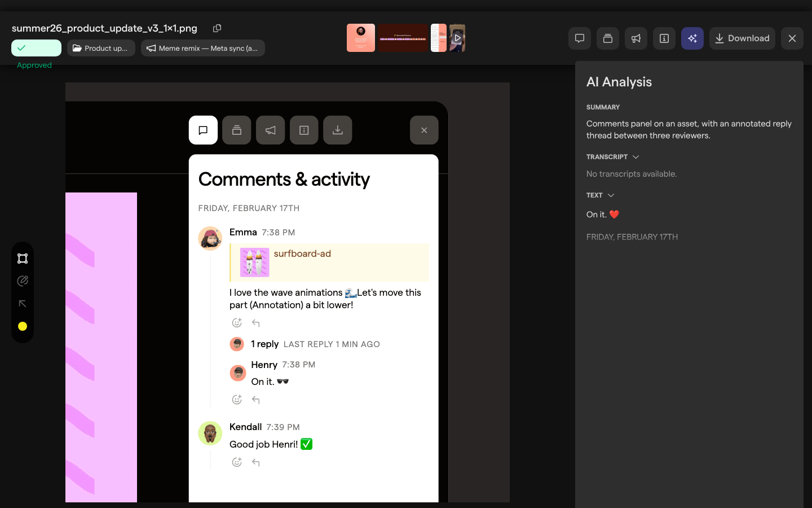The image size is (812, 508).
Task: Click megaphone icon inside the preview image
Action: pos(271,130)
